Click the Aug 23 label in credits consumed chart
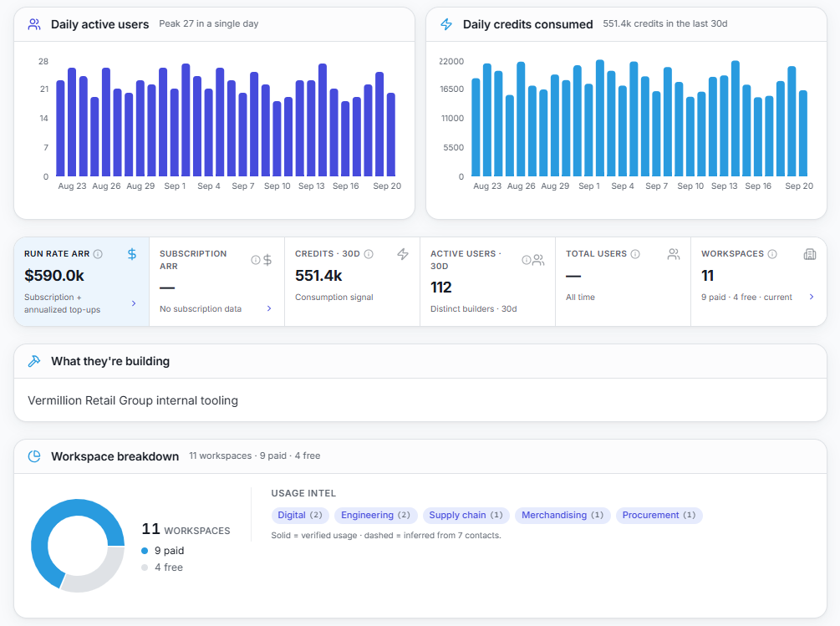The image size is (840, 626). 487,186
